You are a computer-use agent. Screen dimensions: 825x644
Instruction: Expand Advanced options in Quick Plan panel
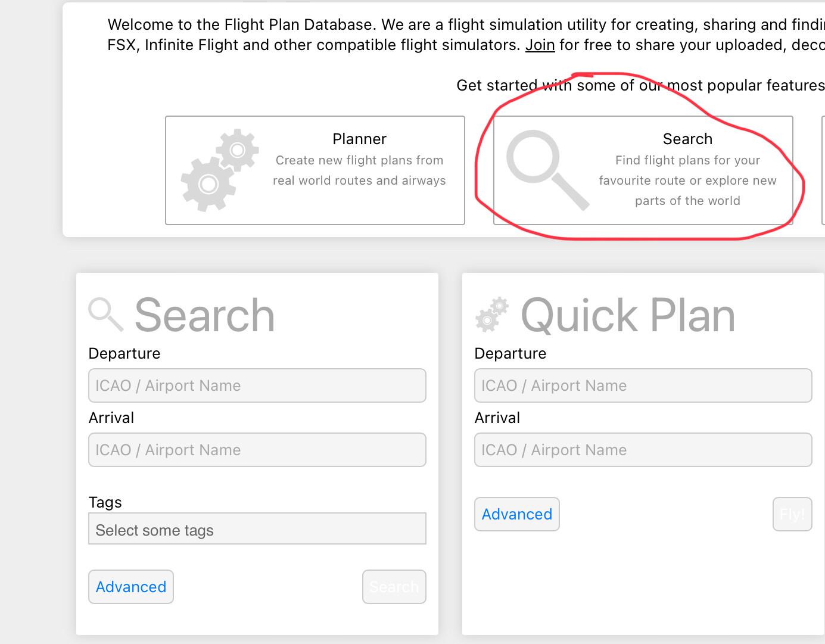pyautogui.click(x=516, y=514)
